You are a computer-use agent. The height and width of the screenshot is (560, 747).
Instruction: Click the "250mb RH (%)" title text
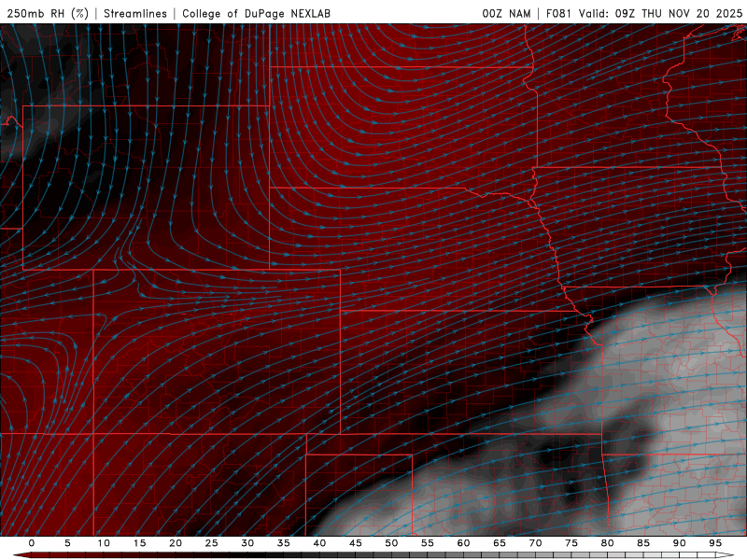[x=48, y=13]
